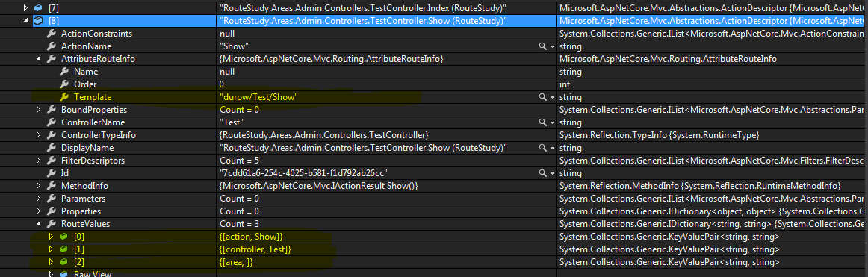This screenshot has height=277, width=868.
Task: Expand RouteValues item [0]
Action: click(x=51, y=237)
